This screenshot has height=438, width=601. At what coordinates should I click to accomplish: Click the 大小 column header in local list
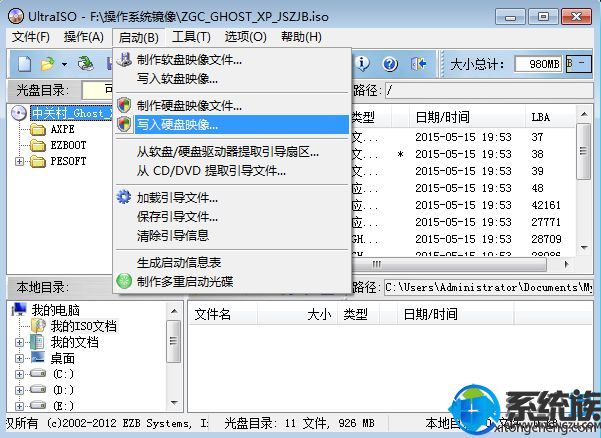coord(297,315)
